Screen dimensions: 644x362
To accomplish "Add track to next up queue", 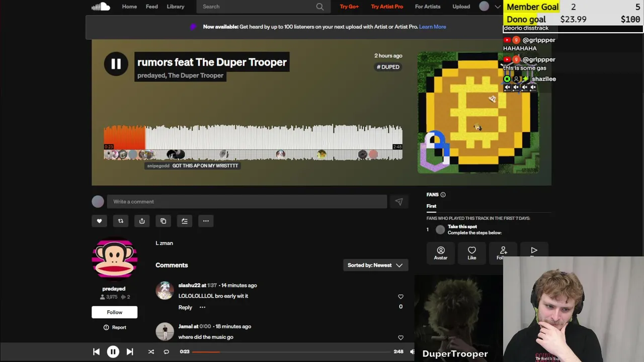I will click(x=185, y=221).
